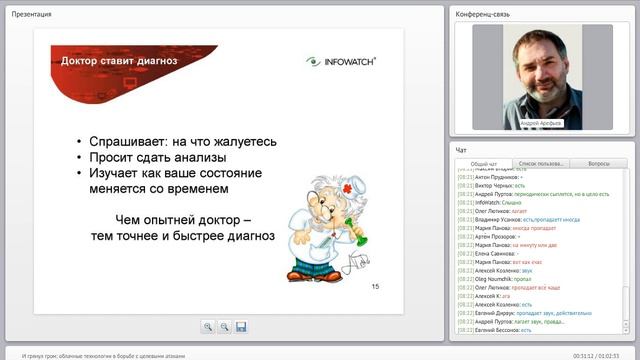Click chat message from Елена Савинова
This screenshot has width=640, height=360.
(x=488, y=254)
